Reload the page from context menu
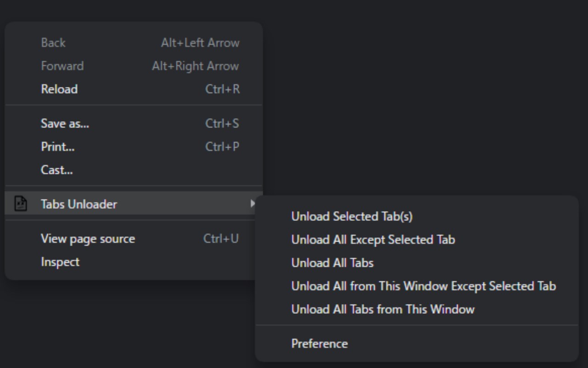Viewport: 588px width, 368px height. tap(59, 89)
